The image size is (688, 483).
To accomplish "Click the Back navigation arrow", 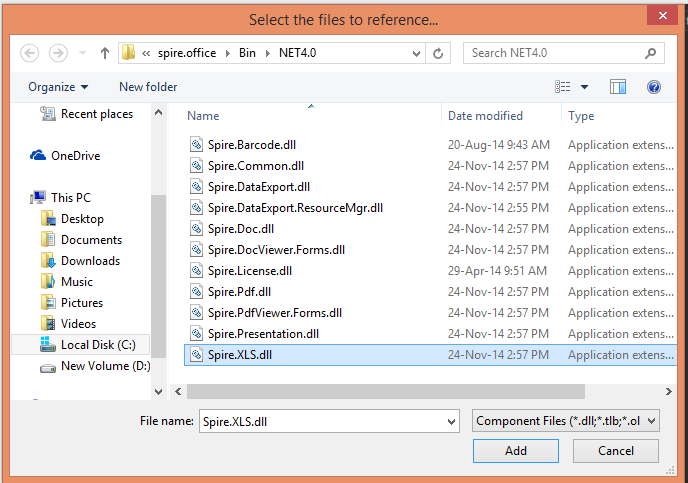I will [30, 53].
